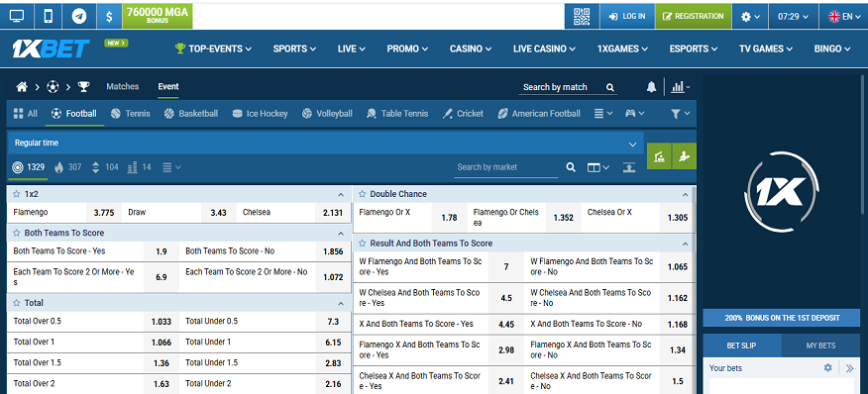Go to the home icon in breadcrumb

coord(22,87)
